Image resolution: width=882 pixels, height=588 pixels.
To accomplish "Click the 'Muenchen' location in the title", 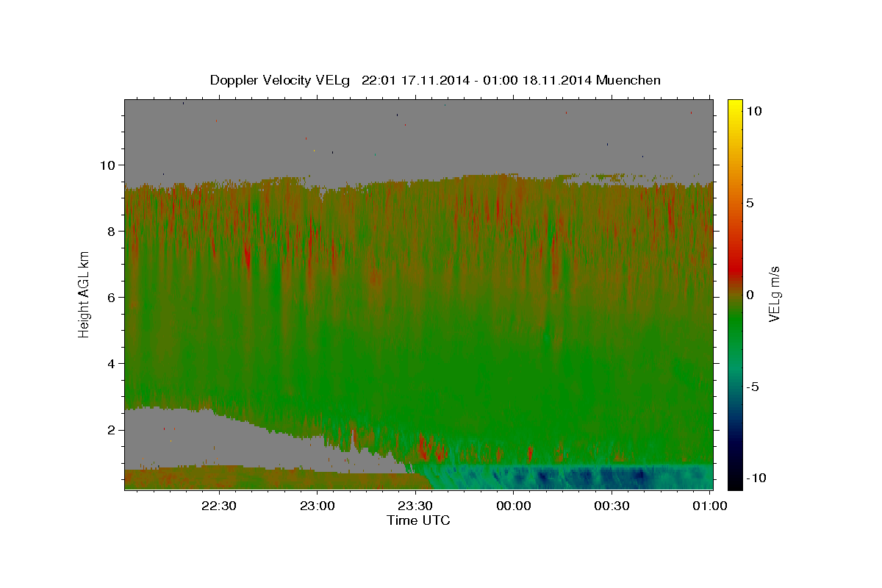I will [630, 80].
